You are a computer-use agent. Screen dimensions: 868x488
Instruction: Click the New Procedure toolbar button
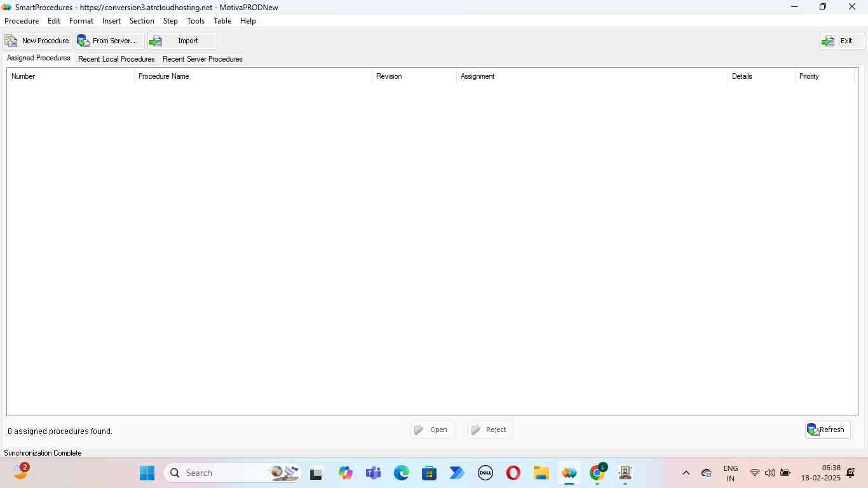tap(37, 41)
